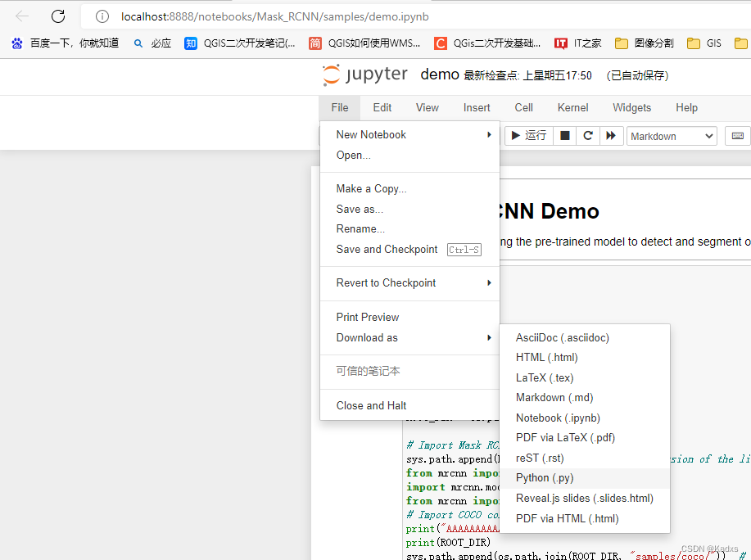Open the 必应 search bookmark

click(152, 43)
